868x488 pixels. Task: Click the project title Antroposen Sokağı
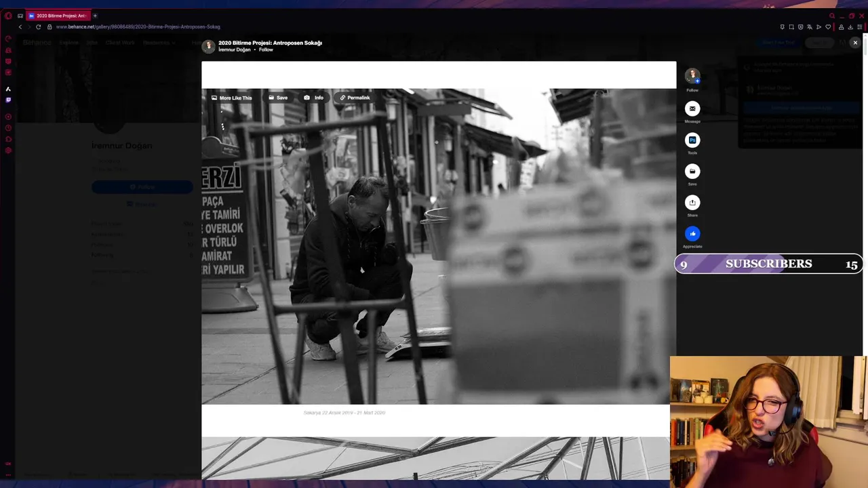[270, 43]
